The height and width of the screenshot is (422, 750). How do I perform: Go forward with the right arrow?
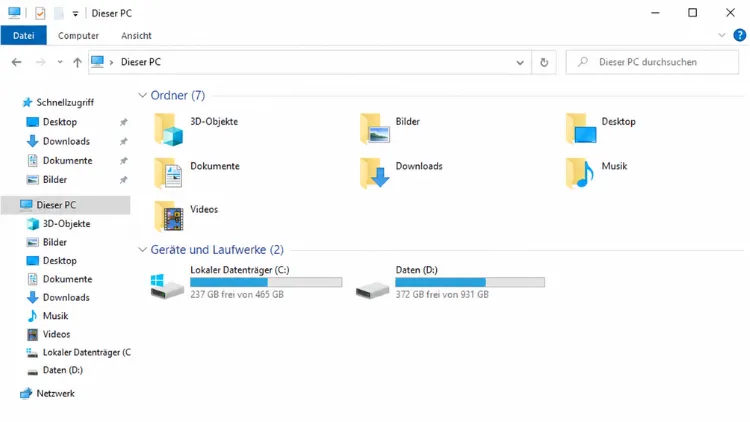tap(40, 62)
